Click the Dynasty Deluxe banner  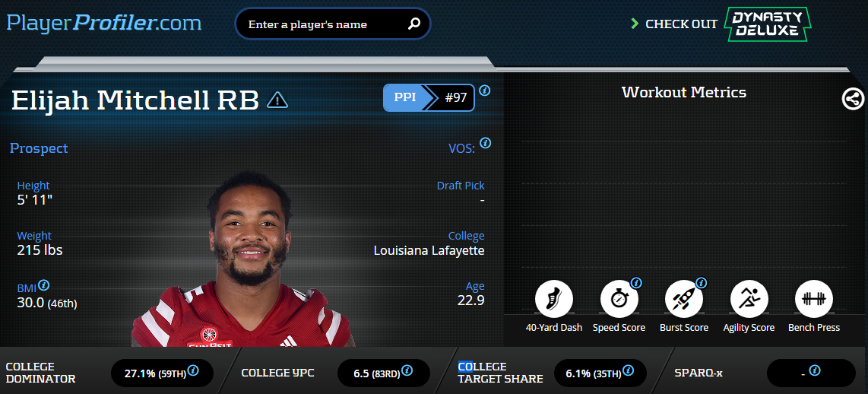pyautogui.click(x=767, y=24)
